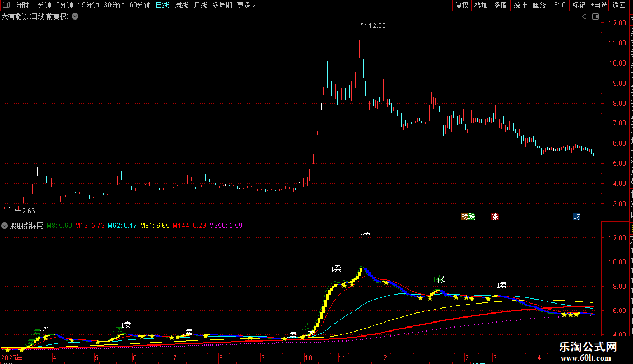Switch to the 日线 daily chart
The image size is (633, 364).
[162, 5]
